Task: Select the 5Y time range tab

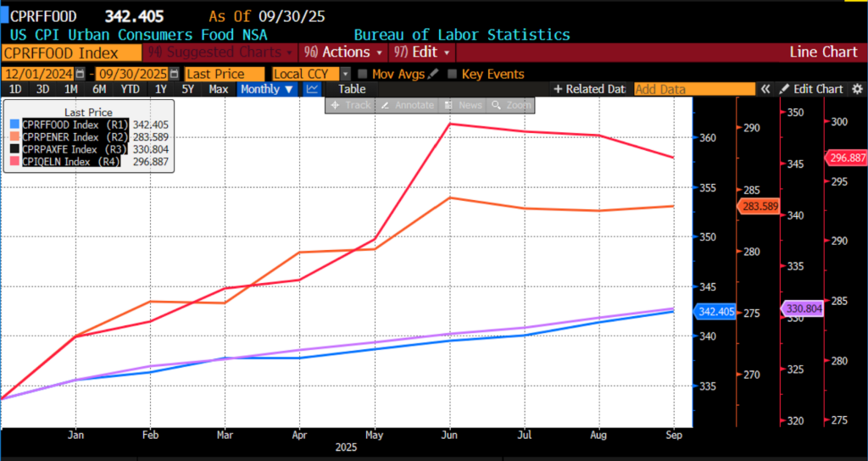Action: (188, 89)
